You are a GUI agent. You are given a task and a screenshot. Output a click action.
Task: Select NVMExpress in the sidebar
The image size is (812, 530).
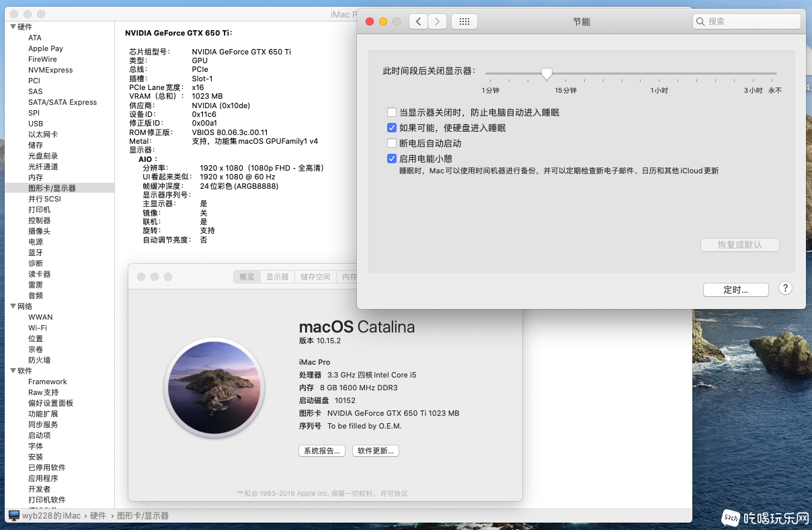click(x=50, y=70)
